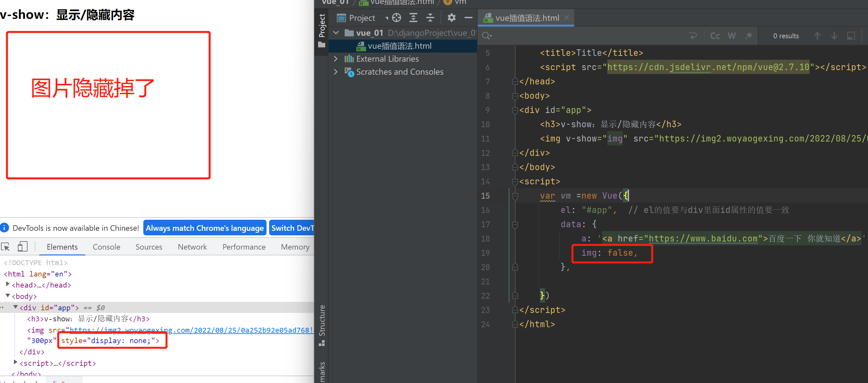The height and width of the screenshot is (383, 868).
Task: Switch to the Sources tab
Action: click(149, 247)
